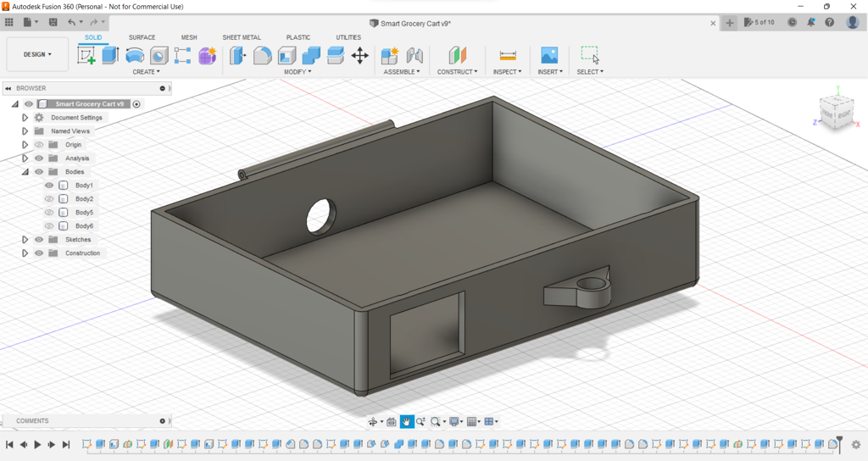This screenshot has width=868, height=461.
Task: Activate the Move/Copy arrows tool
Action: pos(360,56)
